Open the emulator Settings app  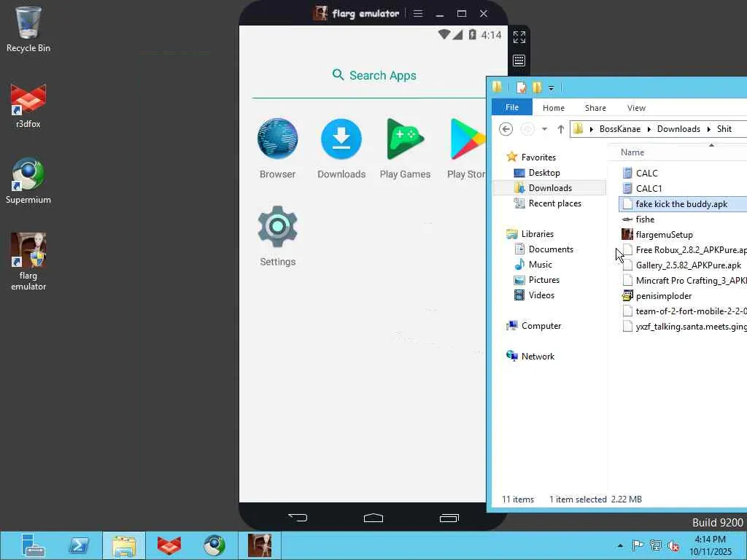[277, 236]
